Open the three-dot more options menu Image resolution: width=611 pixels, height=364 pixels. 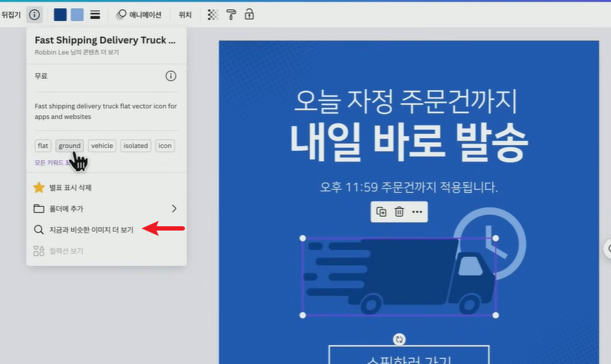[417, 212]
